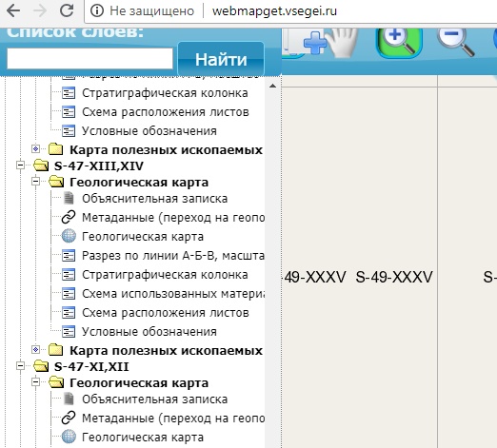Collapse Геологическая карта folder under S-47-XIII,XIV
This screenshot has height=448, width=497.
point(36,182)
